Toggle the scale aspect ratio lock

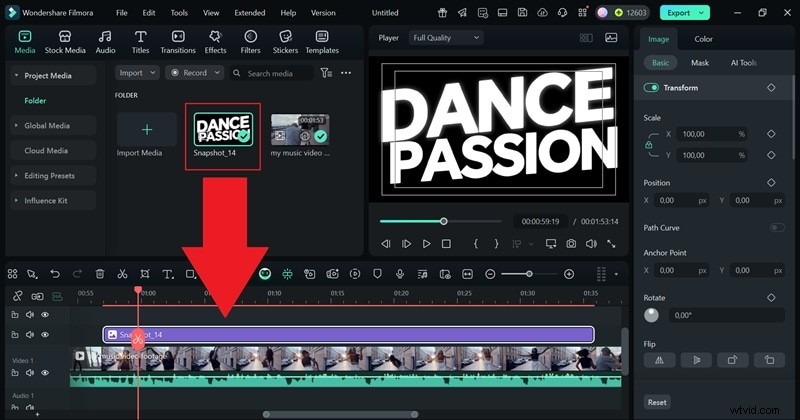click(648, 144)
